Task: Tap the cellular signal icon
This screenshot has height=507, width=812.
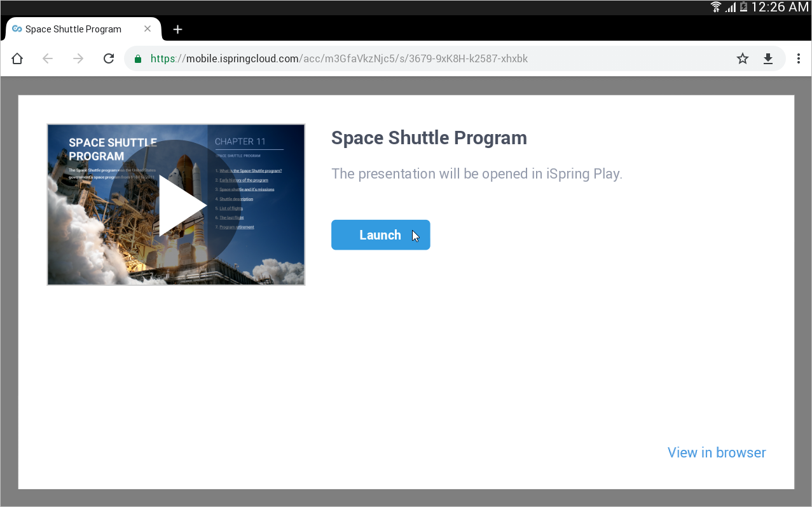Action: 731,8
